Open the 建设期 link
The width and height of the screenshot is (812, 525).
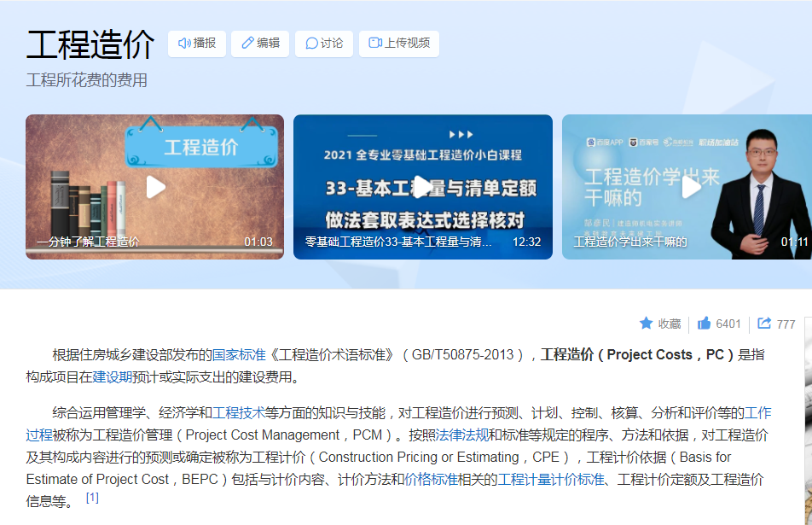pos(113,376)
